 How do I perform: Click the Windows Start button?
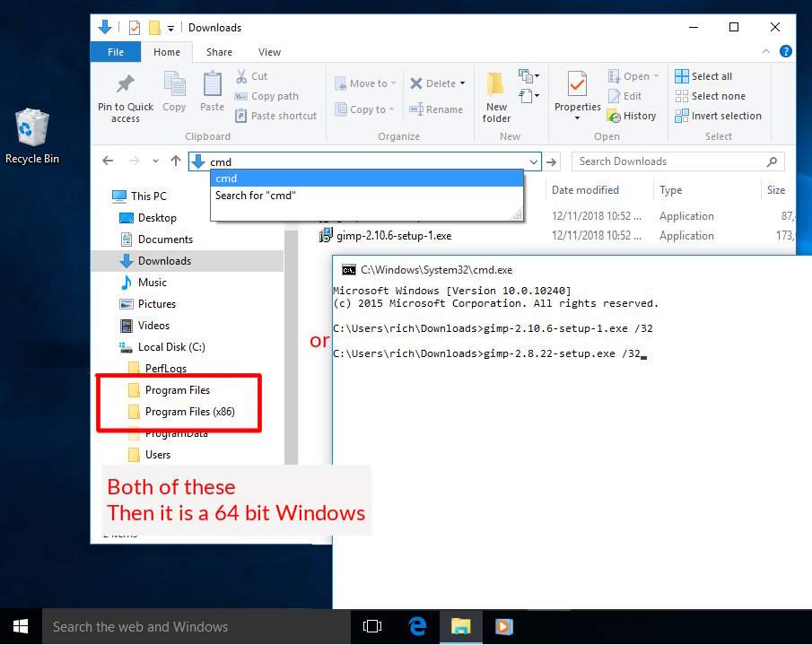pyautogui.click(x=21, y=626)
